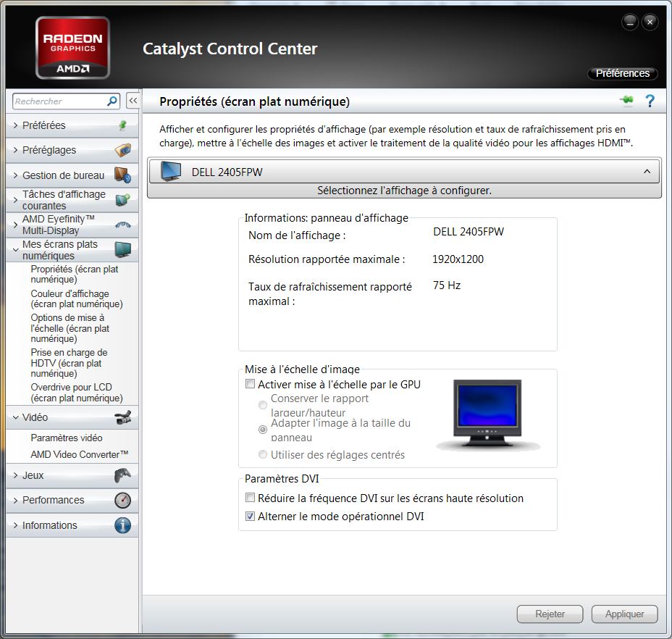This screenshot has width=672, height=639.
Task: Collapse the sidebar with the double-arrow button
Action: tap(133, 101)
